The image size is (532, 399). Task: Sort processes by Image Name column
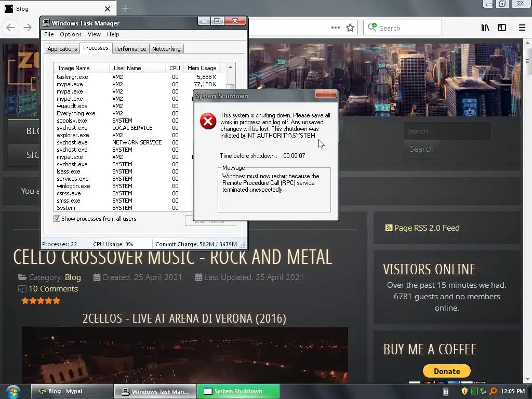coord(82,68)
